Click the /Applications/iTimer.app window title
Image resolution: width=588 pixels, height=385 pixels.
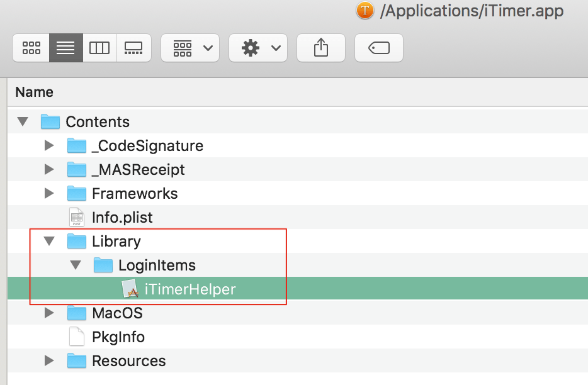pyautogui.click(x=472, y=11)
